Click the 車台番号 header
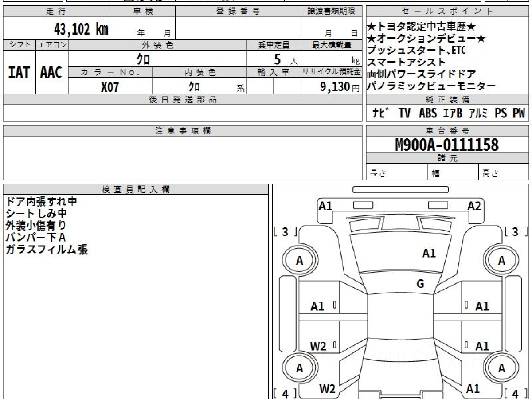Screen dimensions: 532x399 point(447,130)
